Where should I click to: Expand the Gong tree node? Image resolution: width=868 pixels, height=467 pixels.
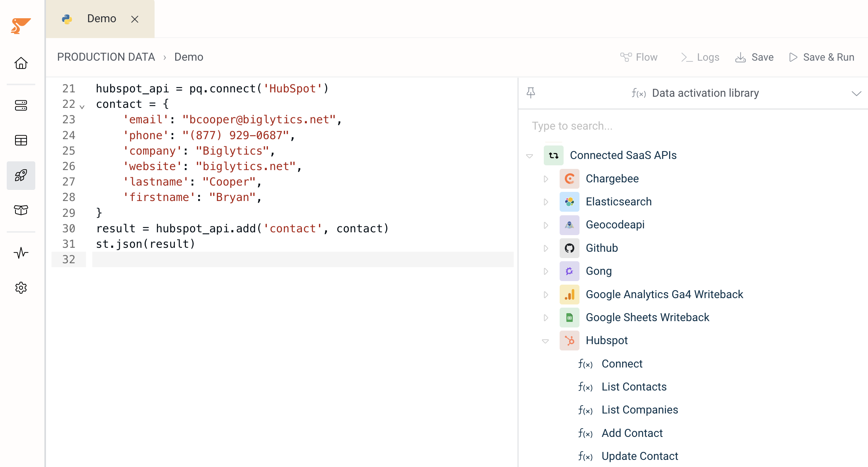click(546, 271)
